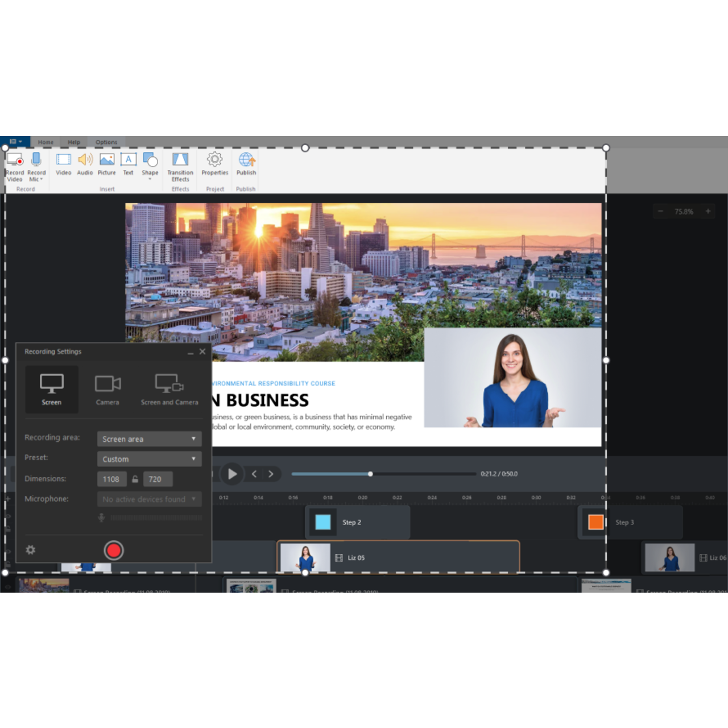Switch to the Options ribbon tab
Screen dimensions: 728x728
click(x=106, y=142)
